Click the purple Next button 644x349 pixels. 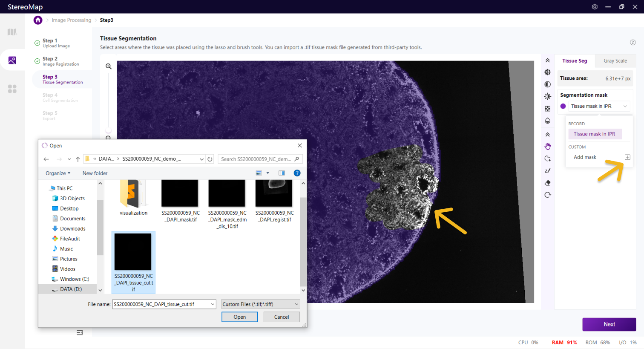coord(609,324)
